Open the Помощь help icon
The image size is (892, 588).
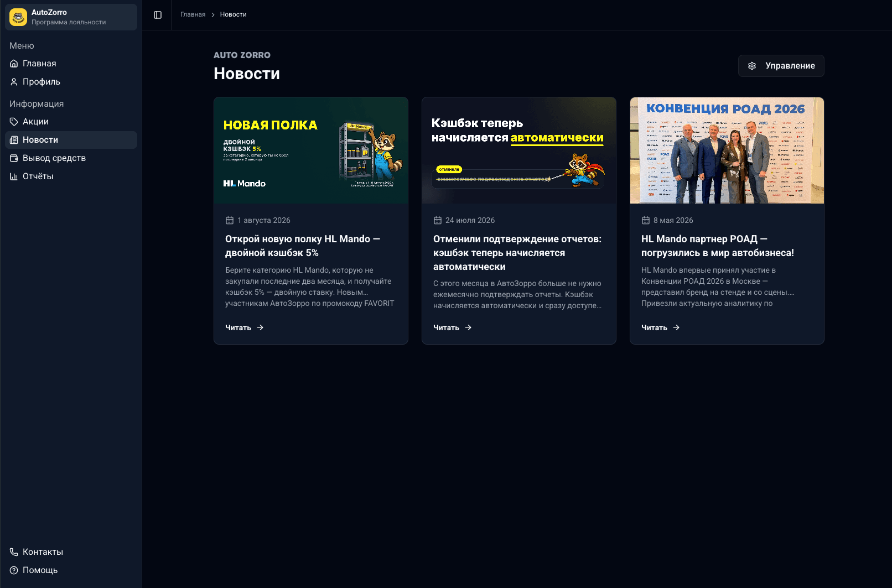[x=14, y=570]
